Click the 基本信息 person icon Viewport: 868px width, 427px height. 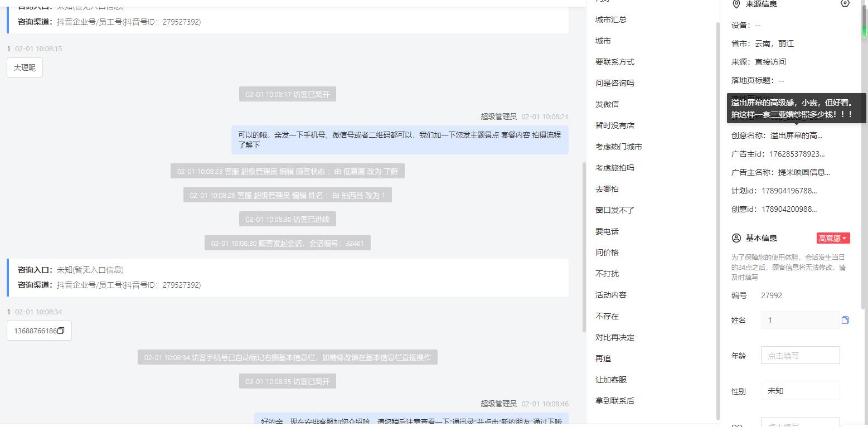tap(736, 238)
